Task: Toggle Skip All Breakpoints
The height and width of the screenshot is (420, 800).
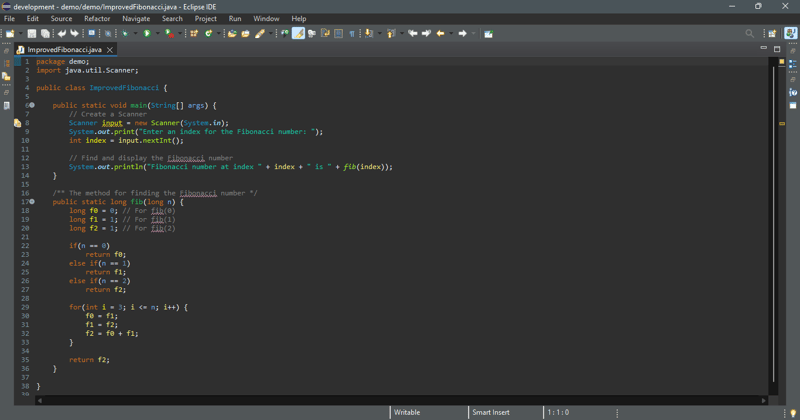Action: pos(108,34)
